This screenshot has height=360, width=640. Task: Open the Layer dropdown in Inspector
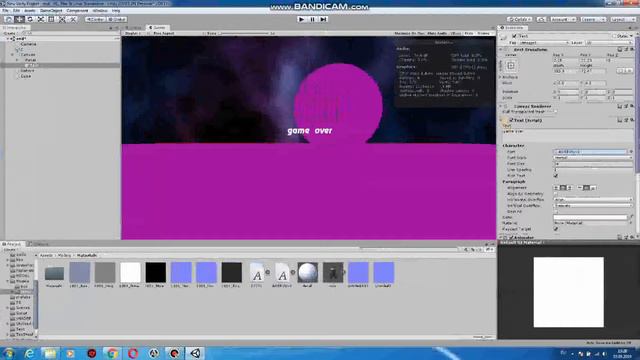pyautogui.click(x=609, y=42)
